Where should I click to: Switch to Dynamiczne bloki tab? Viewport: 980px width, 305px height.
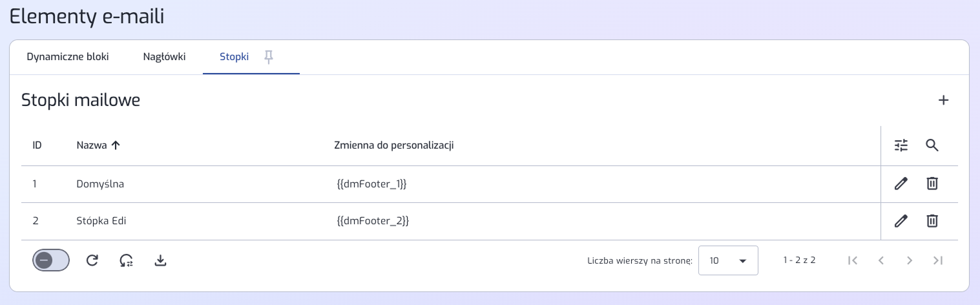point(68,57)
